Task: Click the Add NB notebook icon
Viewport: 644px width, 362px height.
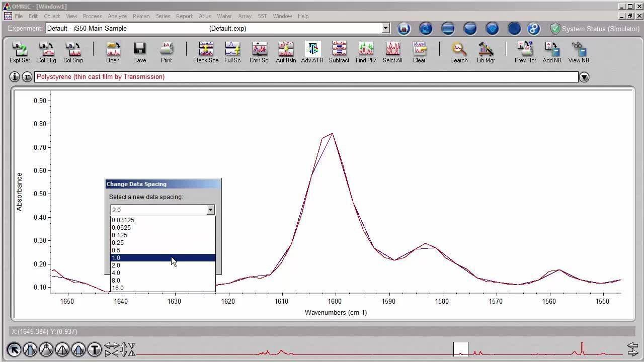Action: pos(552,52)
